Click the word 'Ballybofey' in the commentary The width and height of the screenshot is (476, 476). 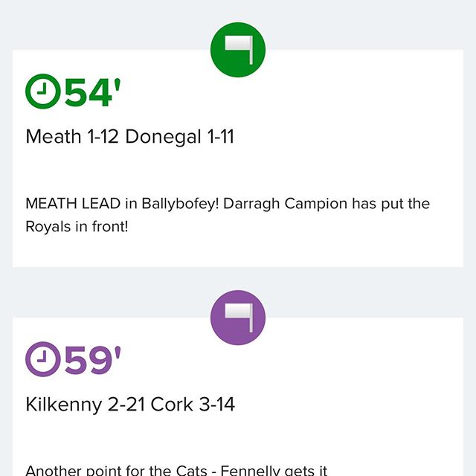point(180,204)
